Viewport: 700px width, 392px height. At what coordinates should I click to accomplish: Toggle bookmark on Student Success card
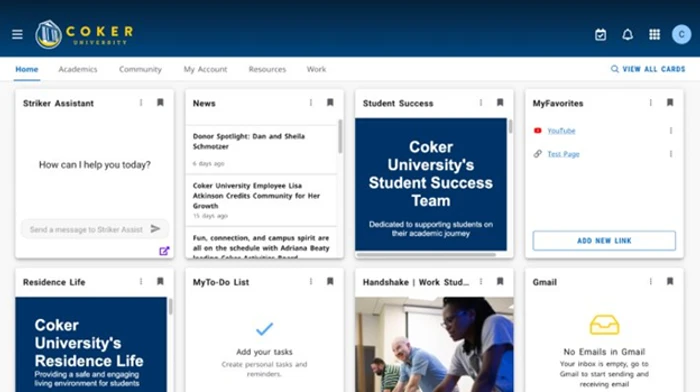coord(500,103)
